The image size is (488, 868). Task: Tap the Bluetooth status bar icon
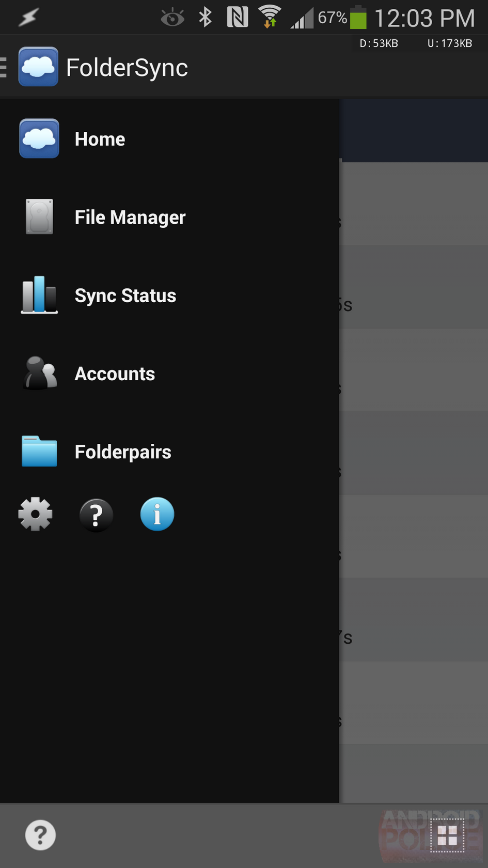204,17
